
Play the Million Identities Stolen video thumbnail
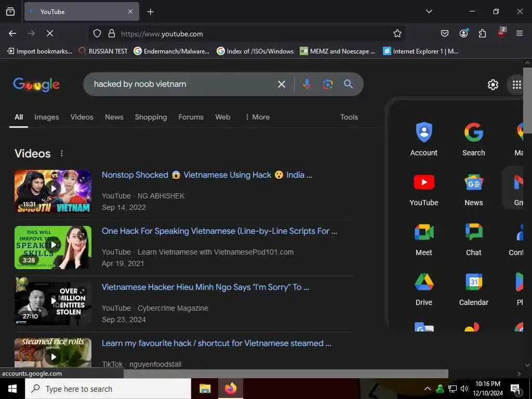tap(53, 301)
